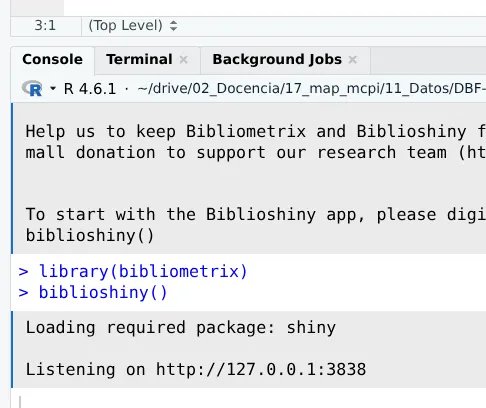
Task: Click the 'Help us to keep Bibliometrix' line
Action: (256, 131)
